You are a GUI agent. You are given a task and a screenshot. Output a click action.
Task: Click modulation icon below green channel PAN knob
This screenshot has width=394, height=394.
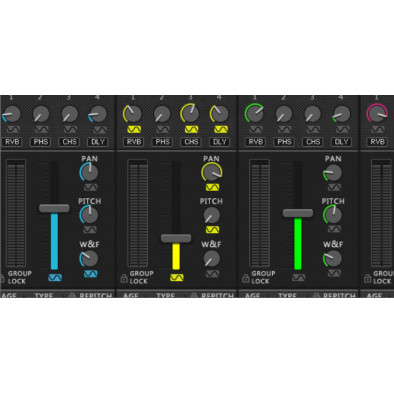(334, 187)
